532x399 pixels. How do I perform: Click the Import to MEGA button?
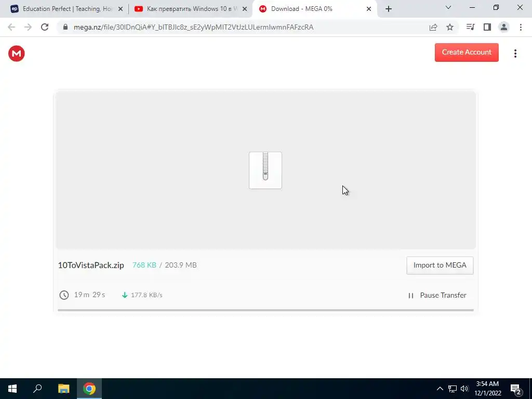pyautogui.click(x=440, y=265)
